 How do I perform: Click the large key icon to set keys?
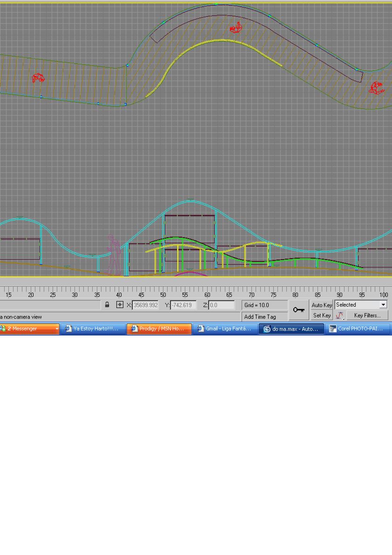click(x=299, y=310)
